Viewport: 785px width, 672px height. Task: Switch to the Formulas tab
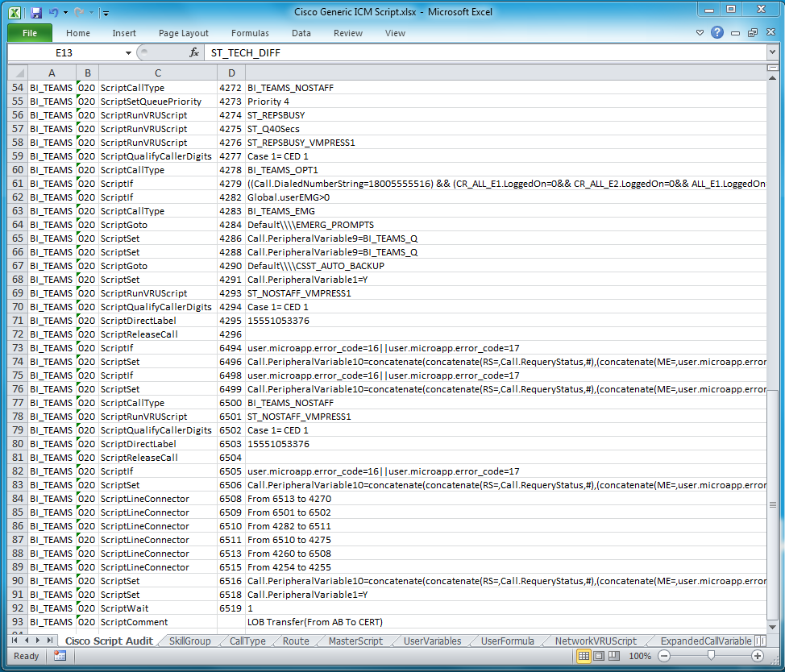tap(250, 33)
